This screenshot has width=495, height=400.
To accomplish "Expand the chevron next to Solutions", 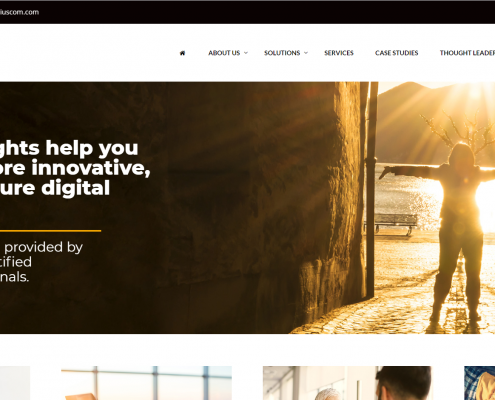I will 306,53.
